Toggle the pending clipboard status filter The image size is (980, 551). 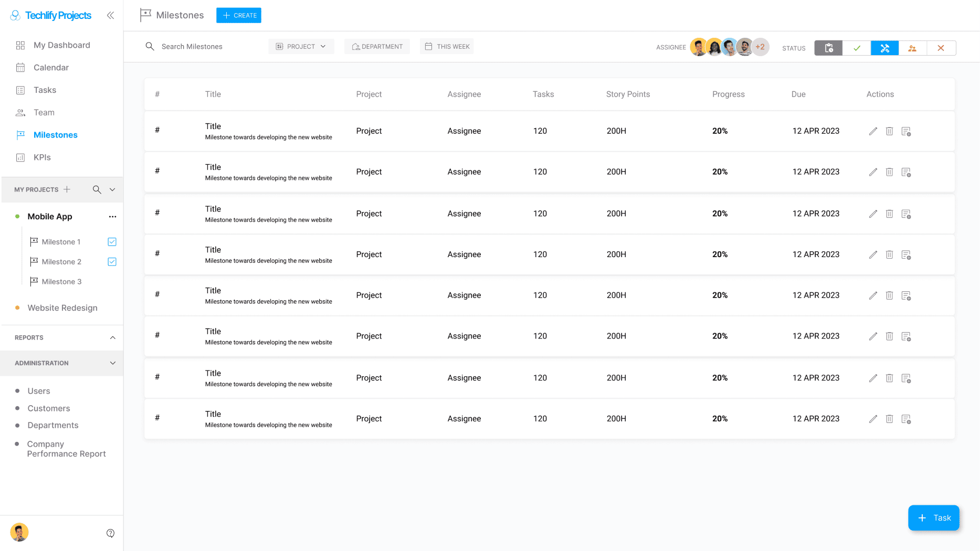click(x=828, y=48)
